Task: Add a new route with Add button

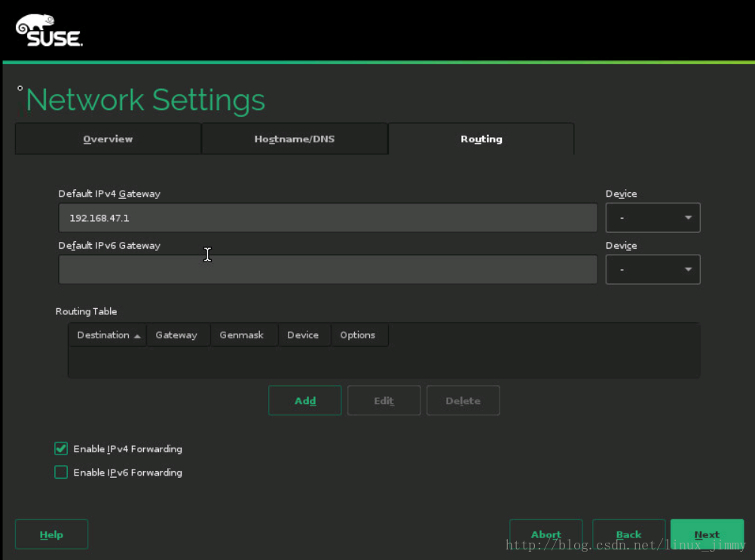Action: 305,400
